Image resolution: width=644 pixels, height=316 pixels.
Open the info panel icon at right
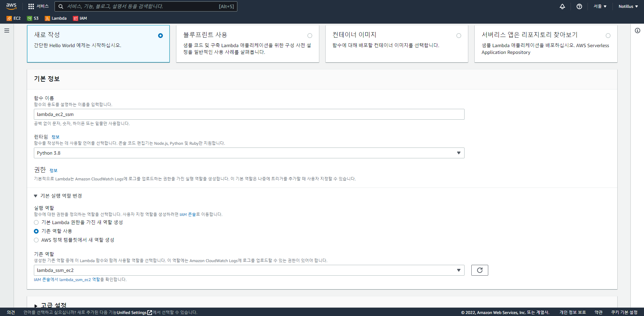[x=638, y=31]
